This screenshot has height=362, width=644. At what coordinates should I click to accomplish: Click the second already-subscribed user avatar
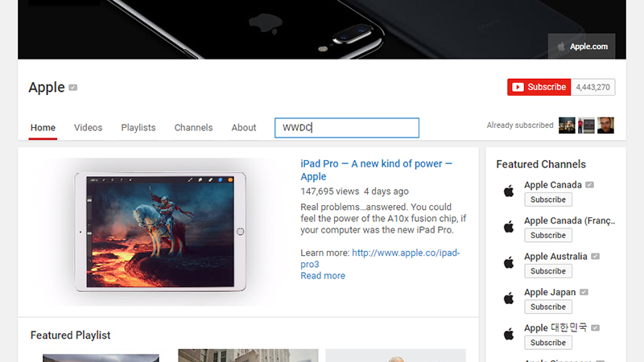tap(586, 125)
